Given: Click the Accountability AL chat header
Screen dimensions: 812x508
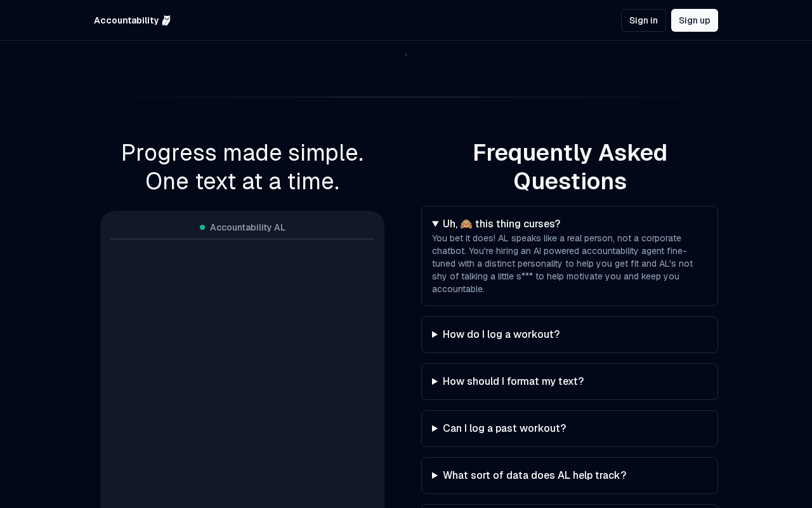Looking at the screenshot, I should pyautogui.click(x=247, y=227).
